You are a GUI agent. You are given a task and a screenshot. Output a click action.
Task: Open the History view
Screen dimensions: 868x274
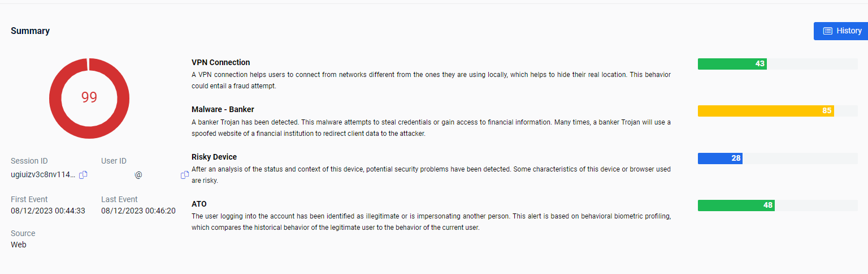point(840,31)
